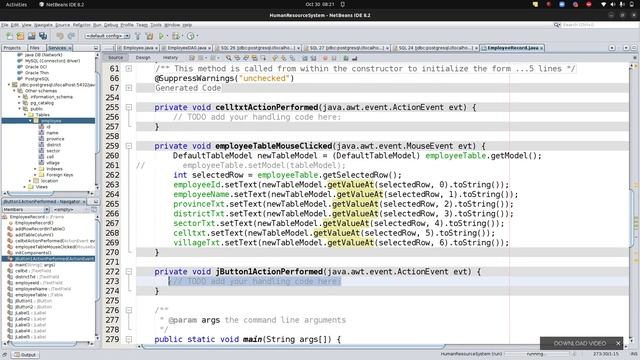640x360 pixels.
Task: Collapse the employeeTableMouseClicked fold at line 259
Action: coord(129,146)
